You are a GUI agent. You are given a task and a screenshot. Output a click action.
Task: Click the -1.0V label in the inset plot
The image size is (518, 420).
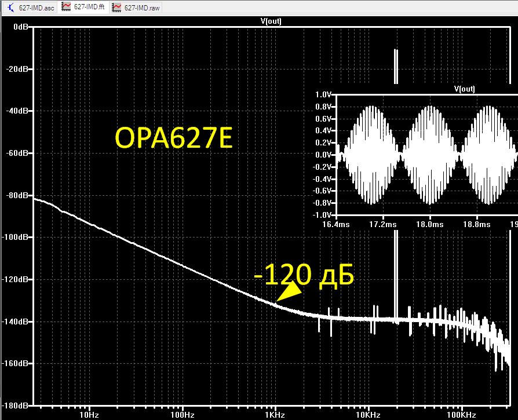coord(322,215)
